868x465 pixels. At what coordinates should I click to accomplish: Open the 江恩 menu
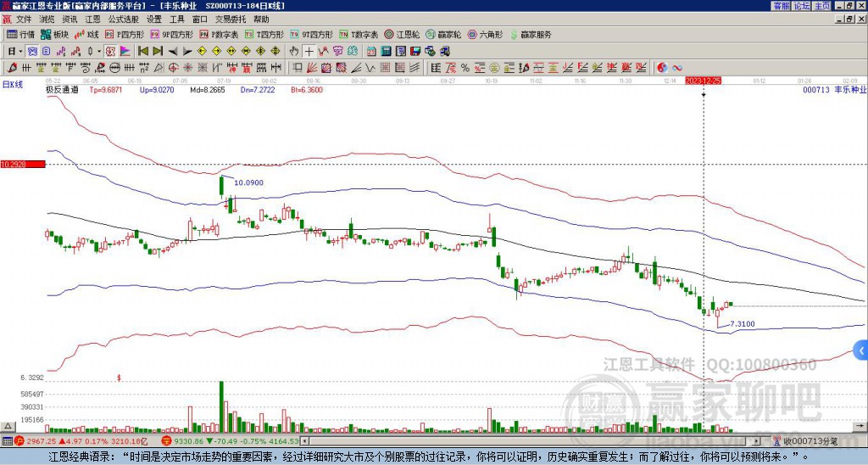(92, 20)
